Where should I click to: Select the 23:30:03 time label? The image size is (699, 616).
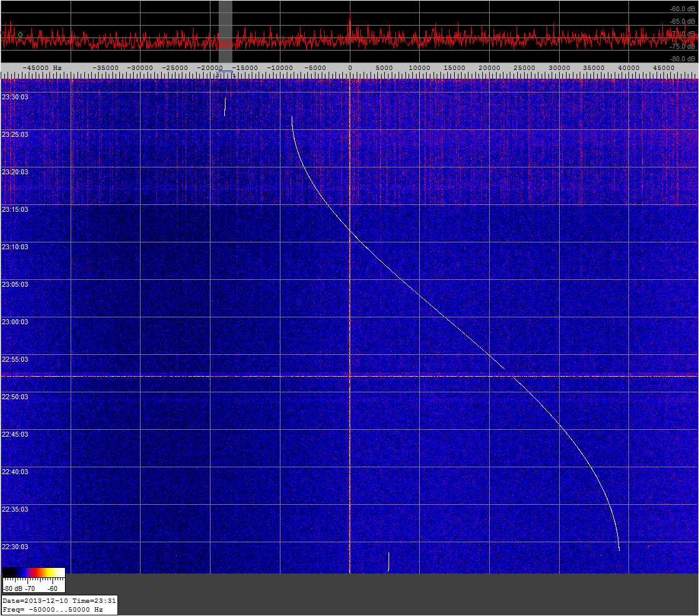tap(15, 97)
